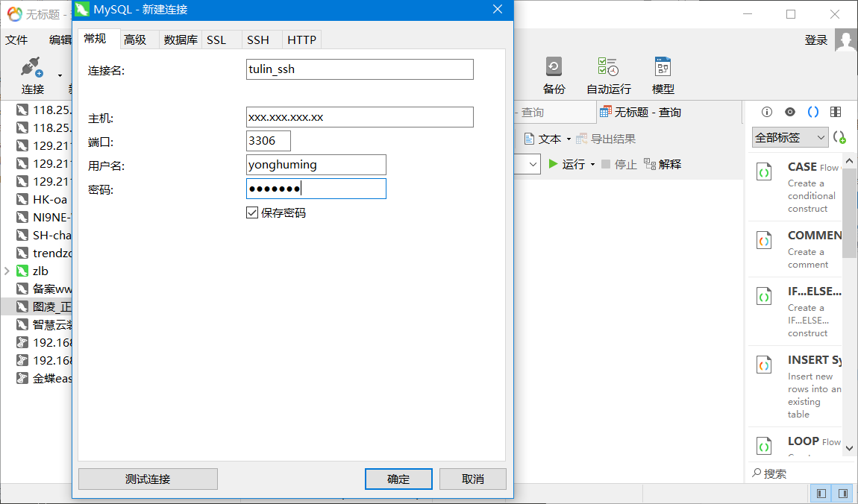858x504 pixels.
Task: Toggle the right pane visibility button
Action: 843,494
